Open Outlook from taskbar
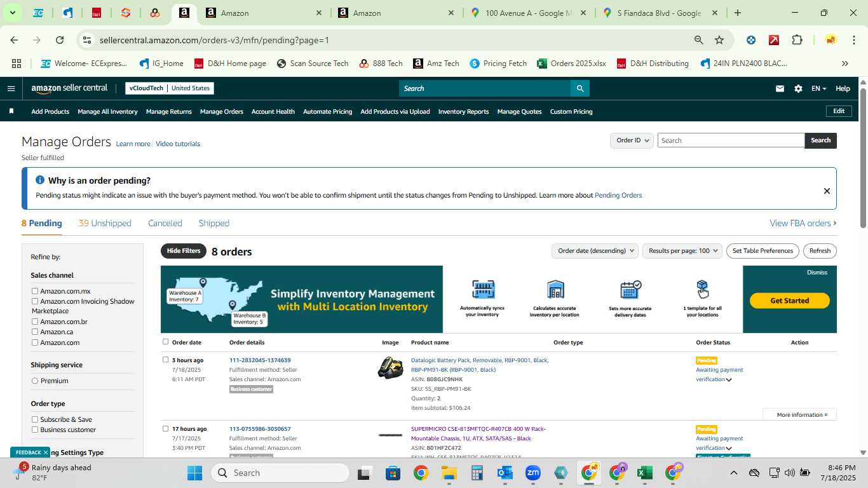 pyautogui.click(x=505, y=473)
